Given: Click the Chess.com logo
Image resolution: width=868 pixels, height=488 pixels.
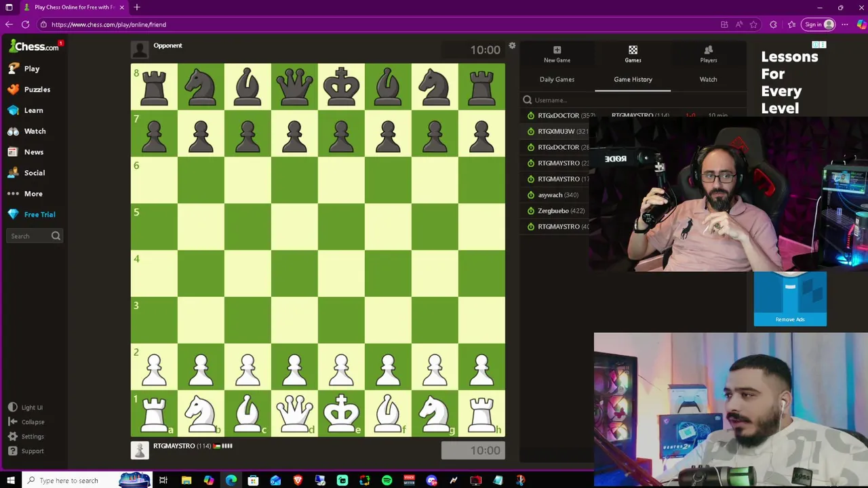Looking at the screenshot, I should 34,46.
